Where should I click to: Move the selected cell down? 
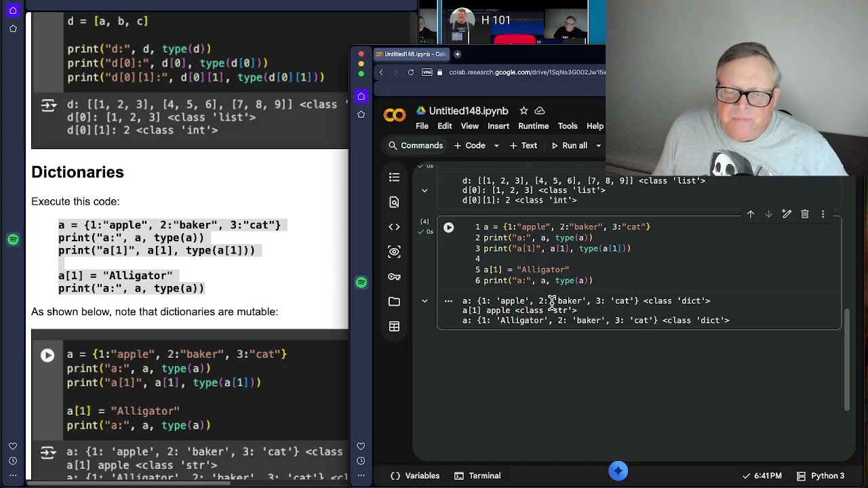[768, 214]
